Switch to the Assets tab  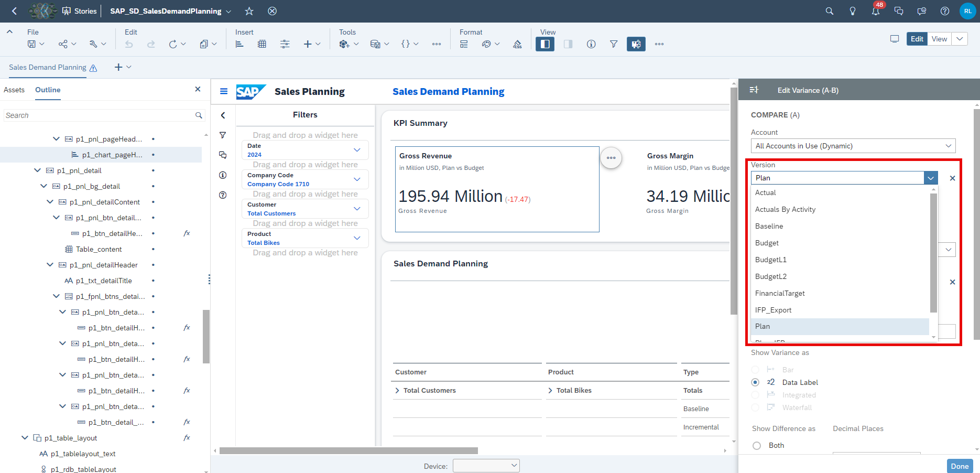coord(14,90)
